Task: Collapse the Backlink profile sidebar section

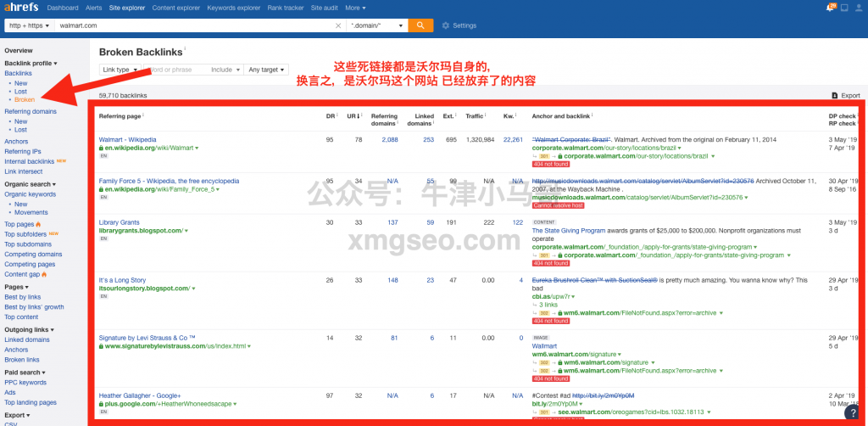Action: point(31,63)
